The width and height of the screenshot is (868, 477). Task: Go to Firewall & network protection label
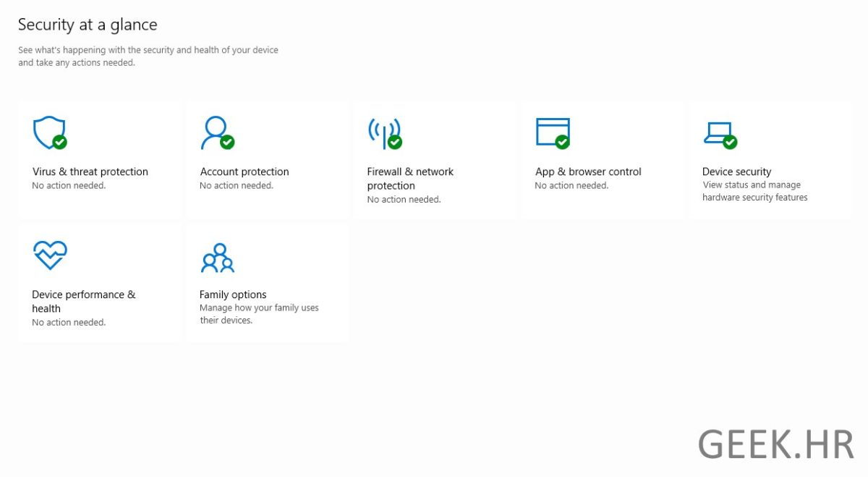pos(409,178)
